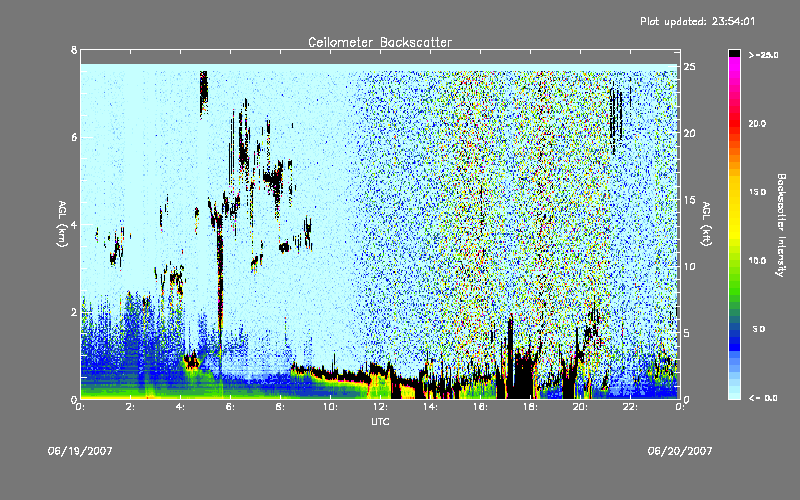The width and height of the screenshot is (800, 500).
Task: Click the '5.0' colorbar value label
Action: click(x=759, y=329)
